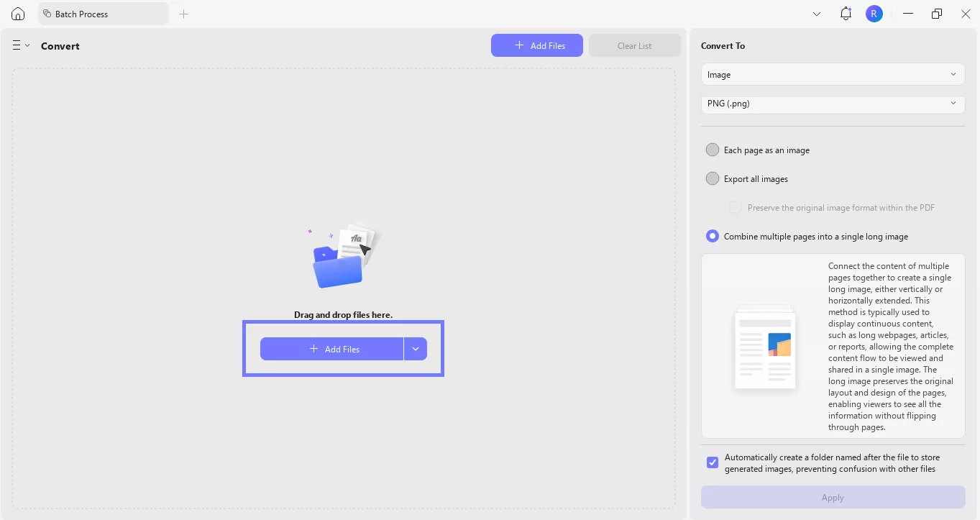Add a new tab with plus icon
Viewport: 980px width, 520px height.
pos(184,14)
